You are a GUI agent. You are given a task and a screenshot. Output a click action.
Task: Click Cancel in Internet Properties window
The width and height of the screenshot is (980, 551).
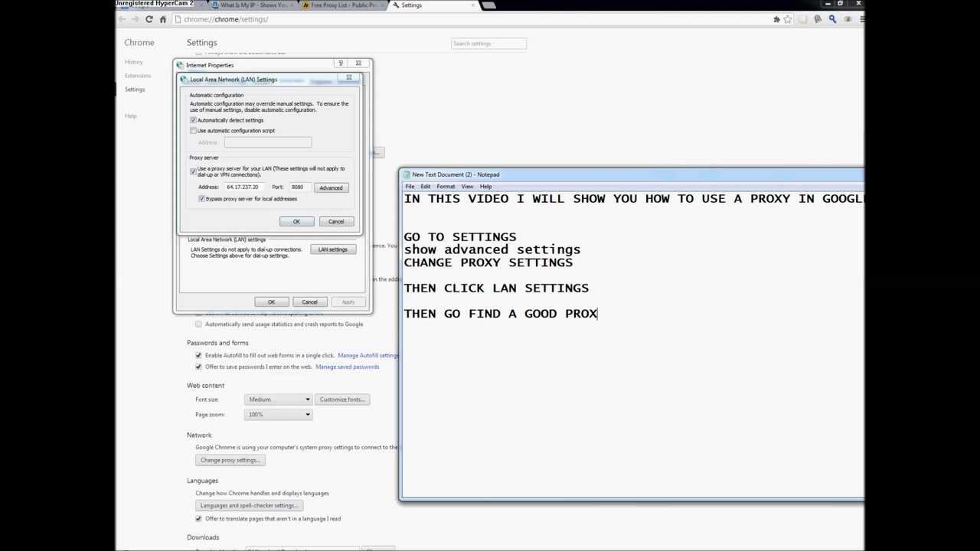click(309, 302)
